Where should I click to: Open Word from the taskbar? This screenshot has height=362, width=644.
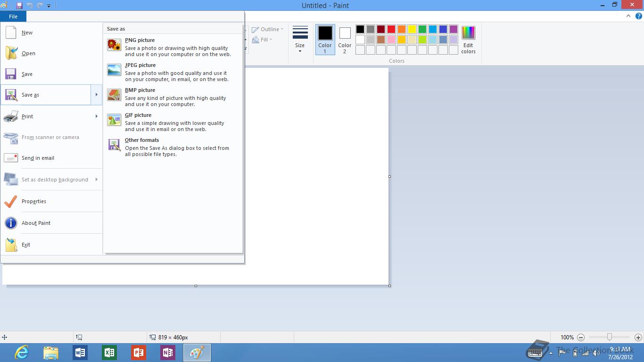coord(80,353)
